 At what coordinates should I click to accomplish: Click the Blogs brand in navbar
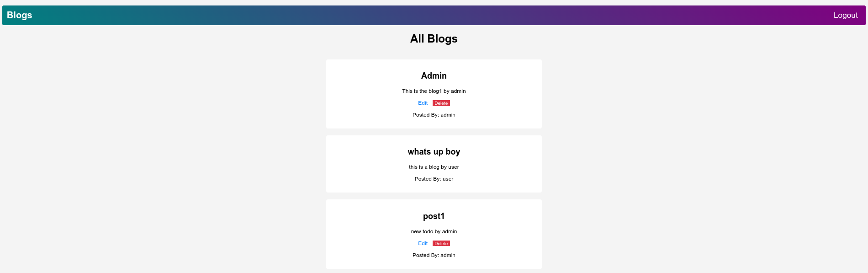tap(20, 15)
